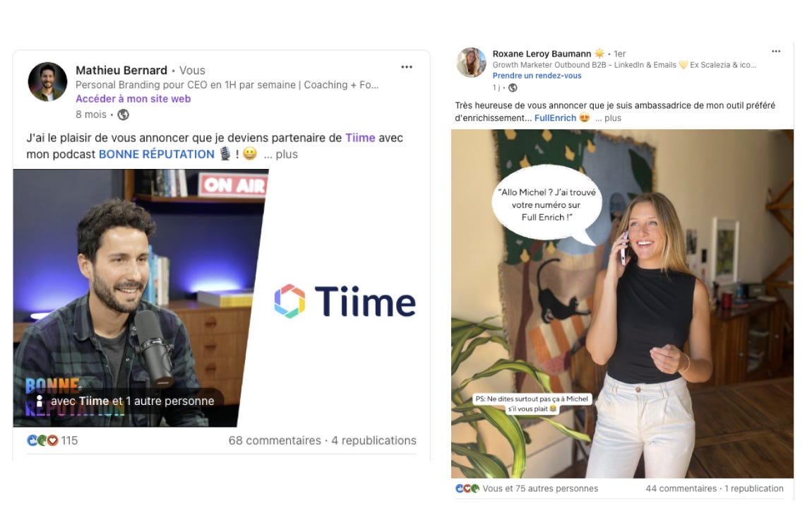
Task: Click the "8 mois" timestamp
Action: 91,114
